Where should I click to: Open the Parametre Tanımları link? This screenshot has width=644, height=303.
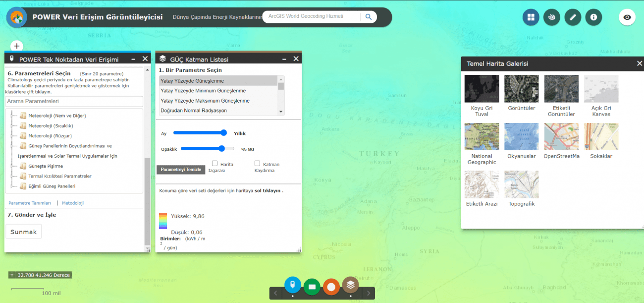(x=30, y=203)
